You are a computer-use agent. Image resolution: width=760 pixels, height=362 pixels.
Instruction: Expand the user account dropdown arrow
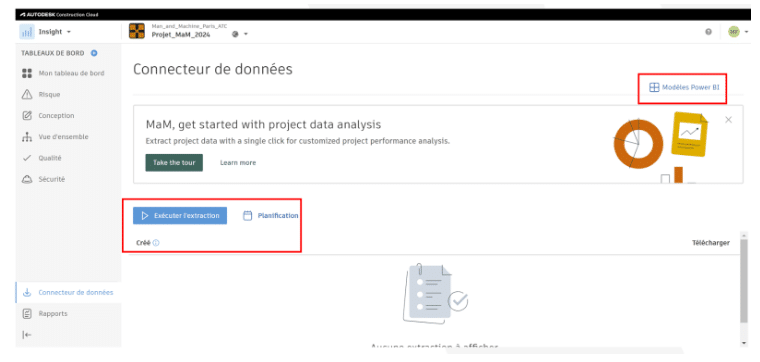pyautogui.click(x=746, y=32)
